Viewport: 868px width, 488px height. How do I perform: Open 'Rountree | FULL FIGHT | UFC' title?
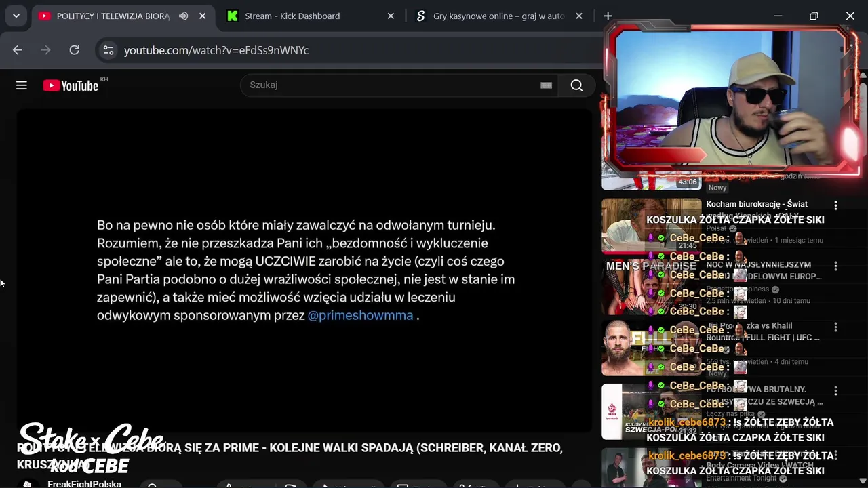pyautogui.click(x=762, y=331)
